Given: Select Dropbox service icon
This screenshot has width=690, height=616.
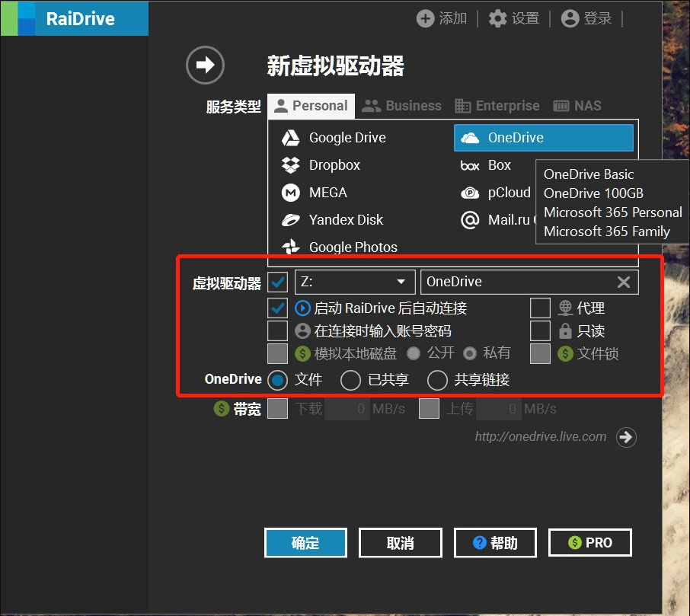Looking at the screenshot, I should click(x=290, y=165).
